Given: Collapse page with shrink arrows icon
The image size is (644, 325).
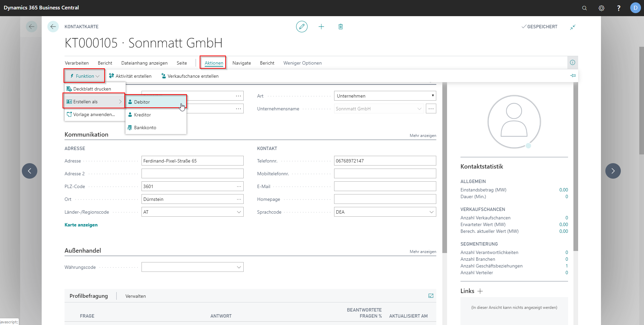Looking at the screenshot, I should pyautogui.click(x=573, y=27).
